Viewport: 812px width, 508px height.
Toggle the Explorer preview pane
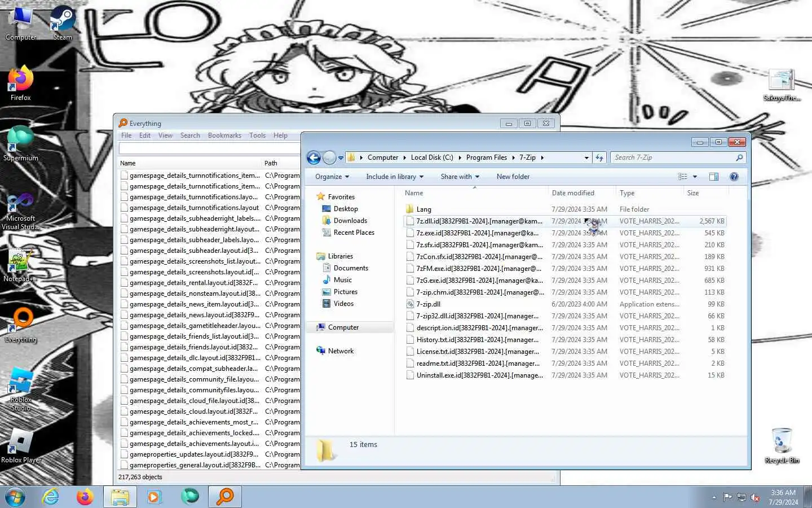[x=713, y=177]
